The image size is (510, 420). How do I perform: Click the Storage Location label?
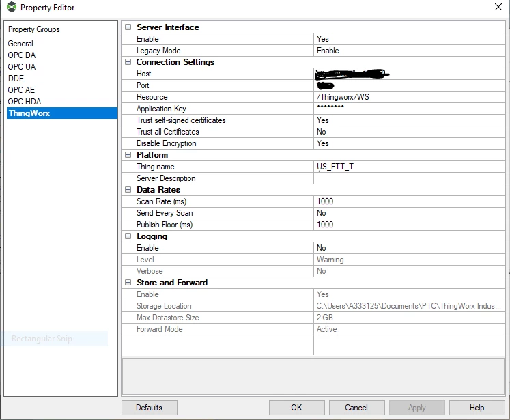pyautogui.click(x=164, y=306)
